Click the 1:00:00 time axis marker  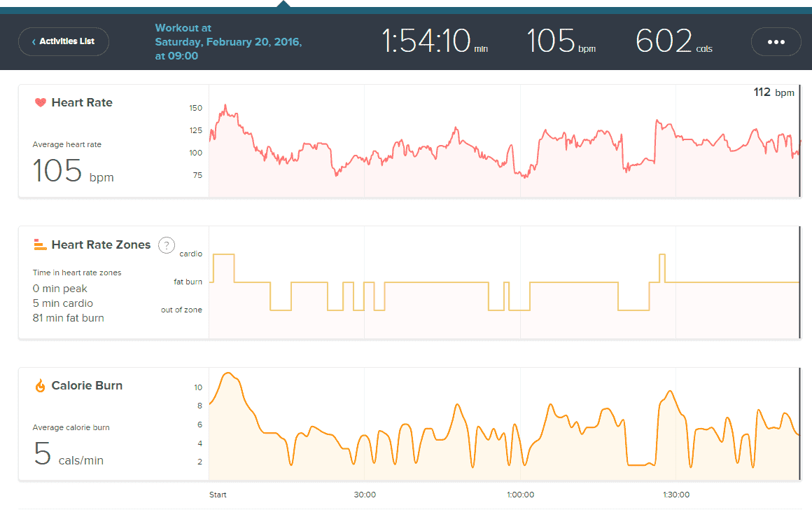tap(520, 495)
